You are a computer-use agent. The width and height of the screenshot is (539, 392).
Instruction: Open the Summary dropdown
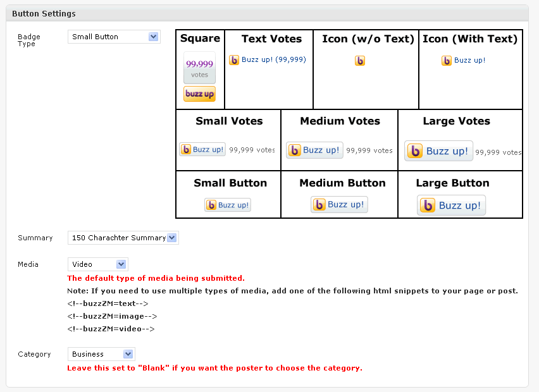click(123, 238)
